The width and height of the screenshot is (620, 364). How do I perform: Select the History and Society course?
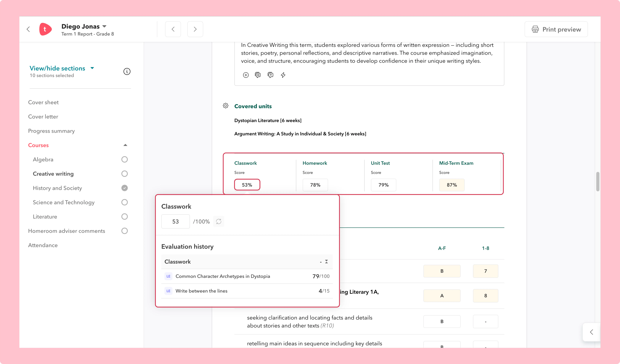click(57, 188)
